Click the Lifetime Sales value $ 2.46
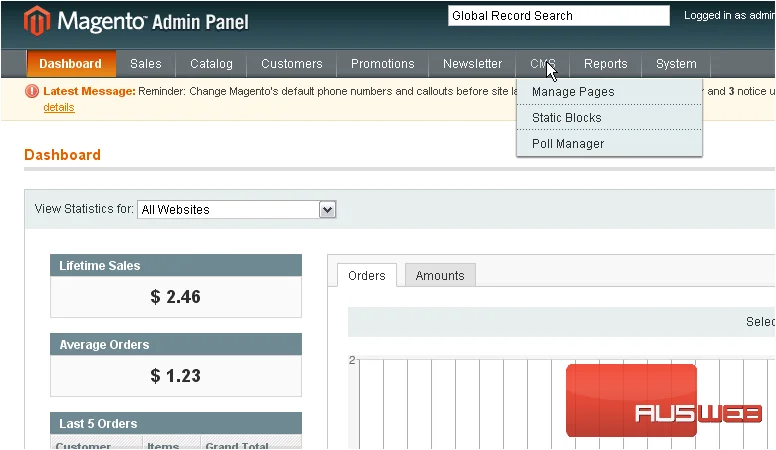The height and width of the screenshot is (450, 776). coord(176,297)
